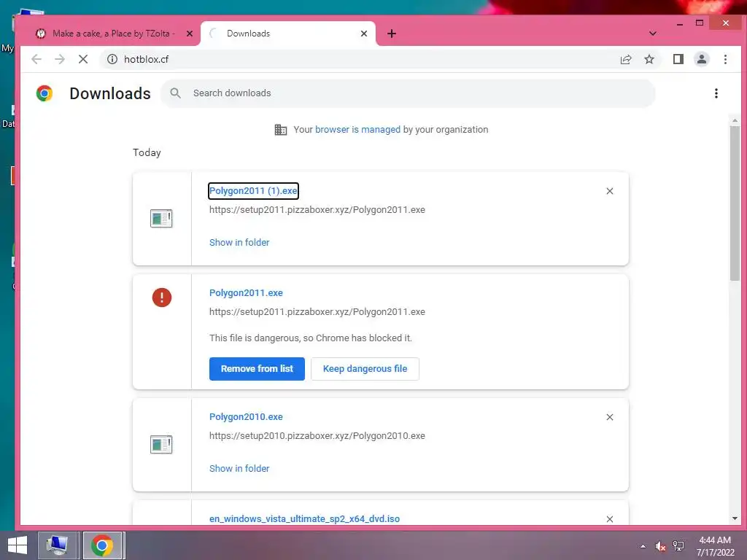Show hidden tray icons arrow

tap(643, 546)
